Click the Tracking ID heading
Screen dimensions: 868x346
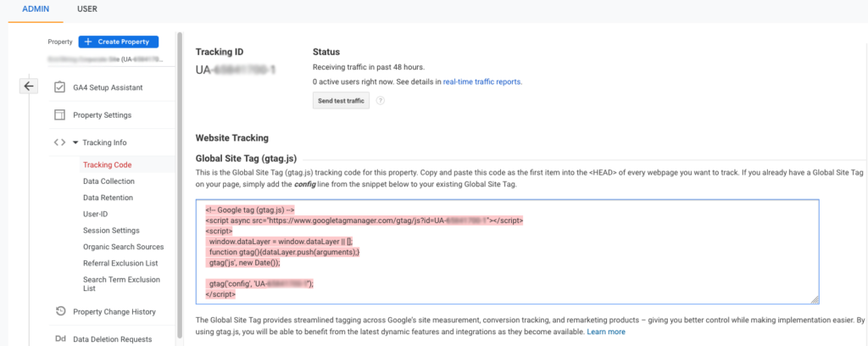click(x=220, y=52)
